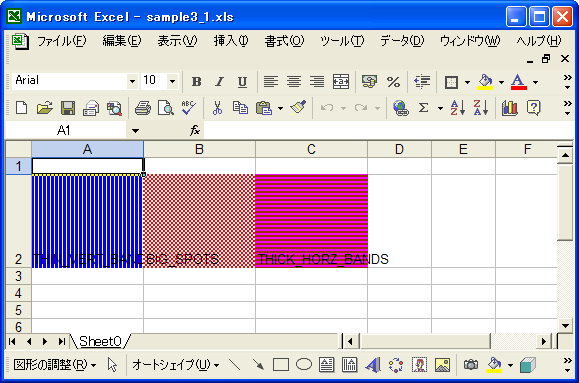Open Font Color dropdown arrow
Viewport: 579px width, 383px height.
click(535, 82)
